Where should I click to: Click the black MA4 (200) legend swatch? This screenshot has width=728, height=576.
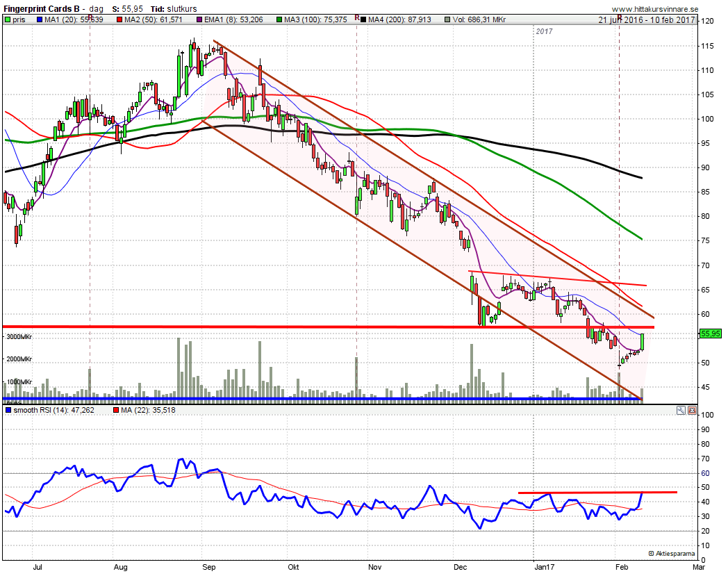click(363, 19)
